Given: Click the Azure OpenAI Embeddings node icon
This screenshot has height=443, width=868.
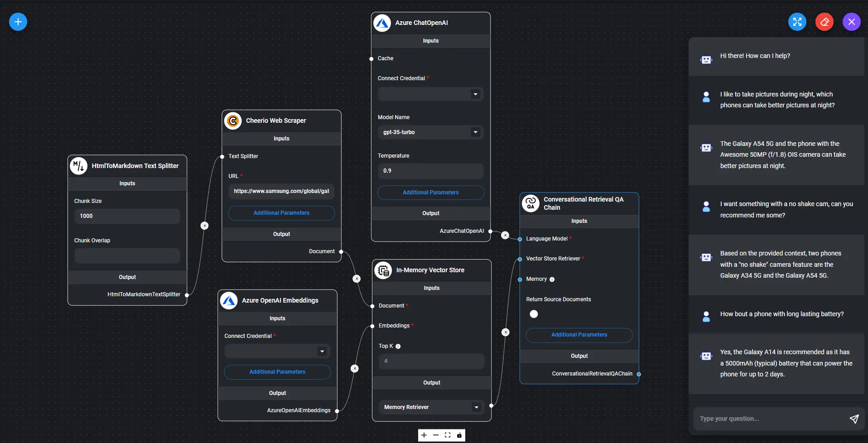Looking at the screenshot, I should [x=229, y=300].
